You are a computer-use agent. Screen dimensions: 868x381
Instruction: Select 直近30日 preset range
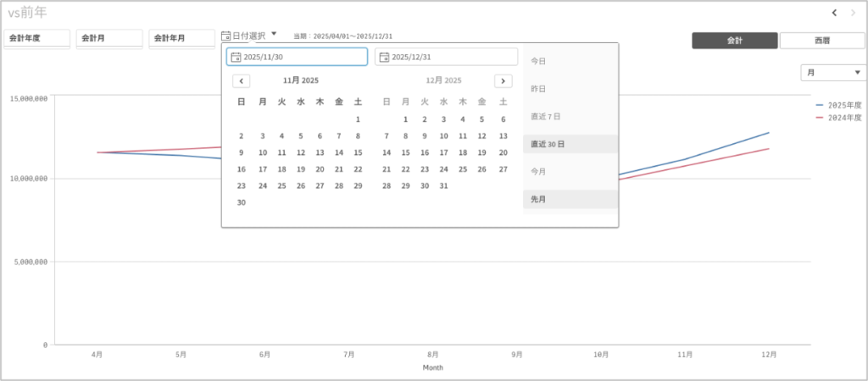pos(570,144)
